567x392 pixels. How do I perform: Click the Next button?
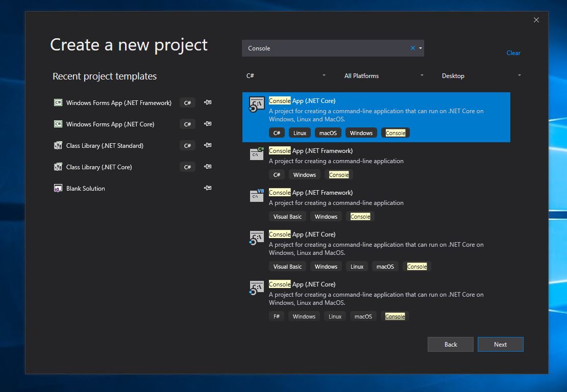coord(501,344)
